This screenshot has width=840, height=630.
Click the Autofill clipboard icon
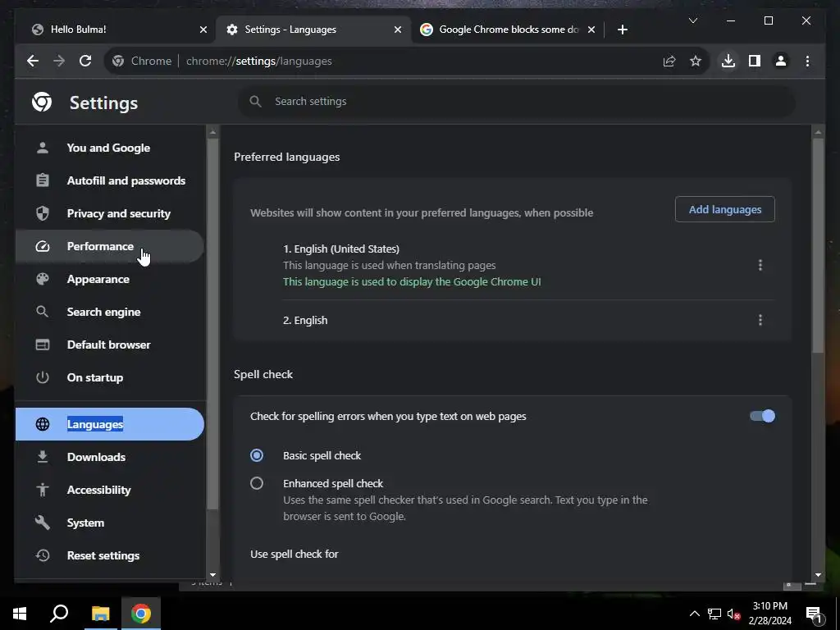point(43,180)
